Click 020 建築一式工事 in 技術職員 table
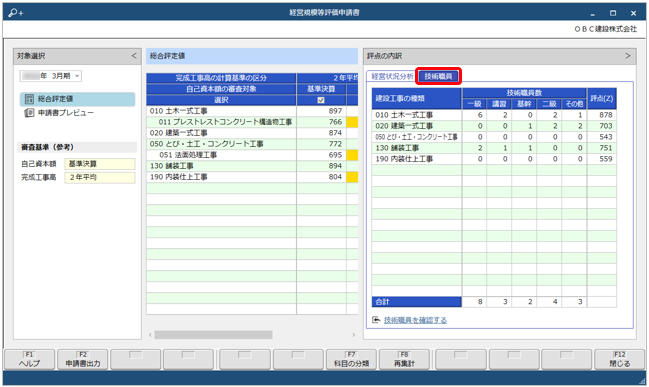Image resolution: width=649 pixels, height=387 pixels. [x=404, y=126]
